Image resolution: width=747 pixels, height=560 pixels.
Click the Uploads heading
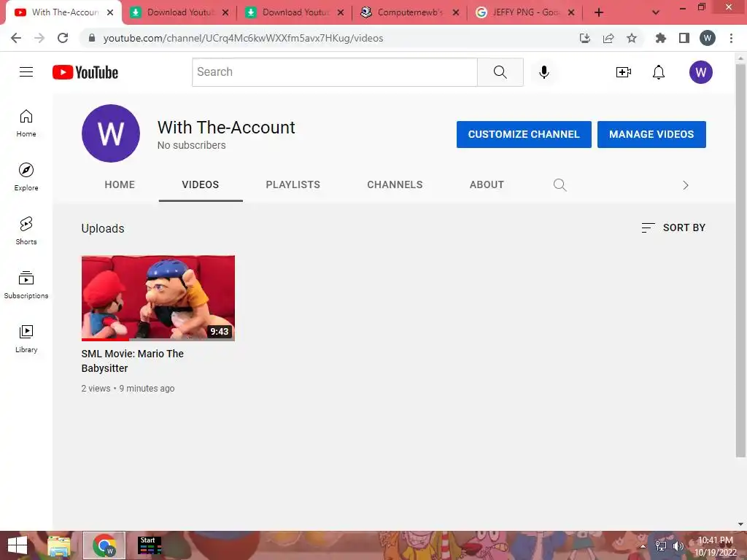pos(103,228)
